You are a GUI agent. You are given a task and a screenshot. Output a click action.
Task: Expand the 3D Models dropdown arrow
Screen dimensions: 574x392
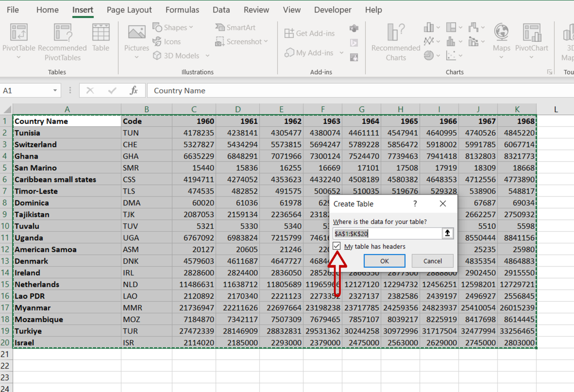[208, 55]
